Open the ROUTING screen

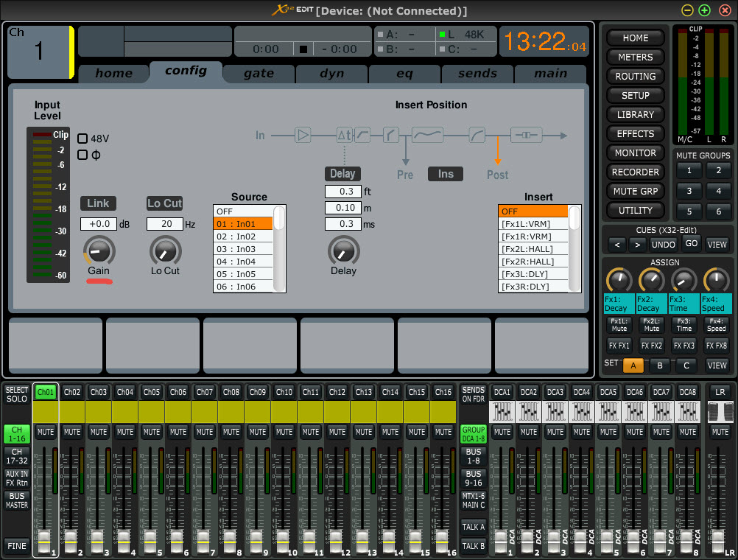(x=635, y=76)
